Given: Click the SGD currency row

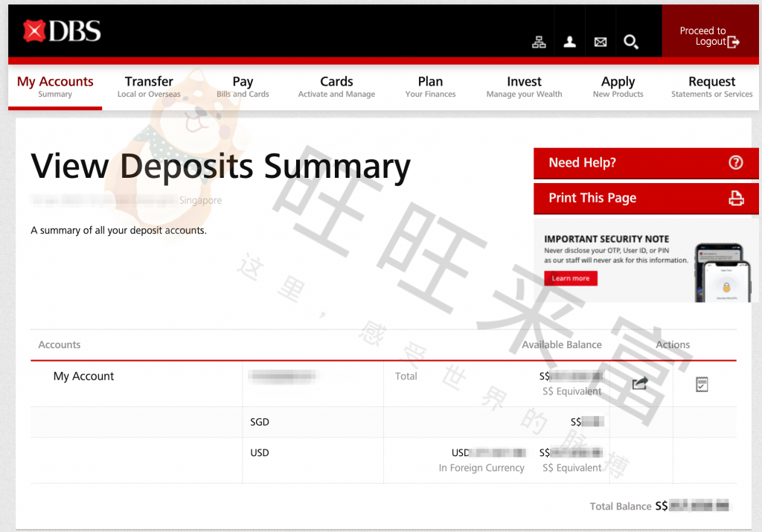Looking at the screenshot, I should pos(383,422).
